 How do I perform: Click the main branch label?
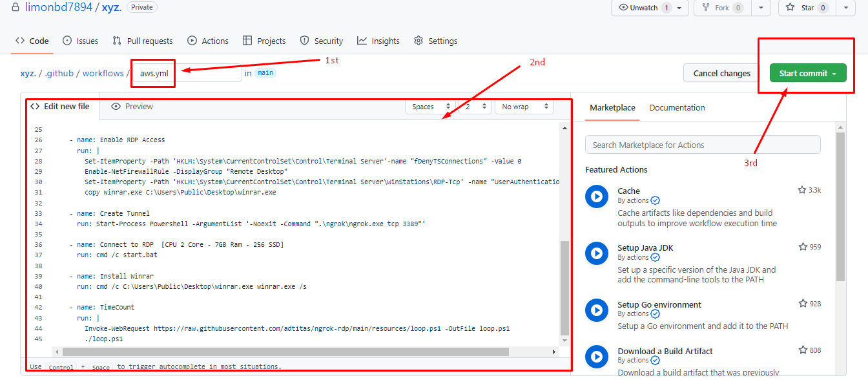265,73
